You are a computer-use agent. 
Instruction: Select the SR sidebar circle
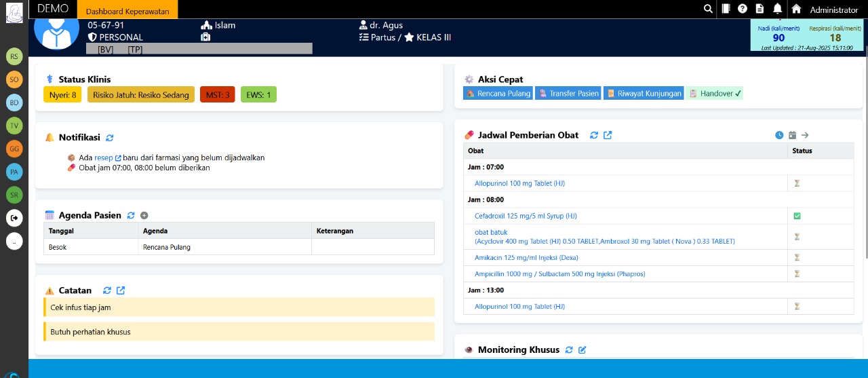click(x=14, y=195)
